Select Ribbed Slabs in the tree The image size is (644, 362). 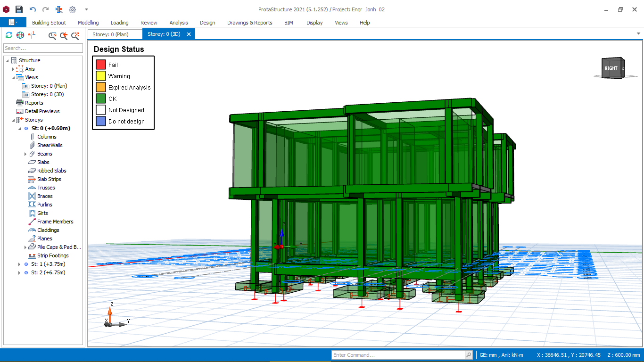coord(52,171)
